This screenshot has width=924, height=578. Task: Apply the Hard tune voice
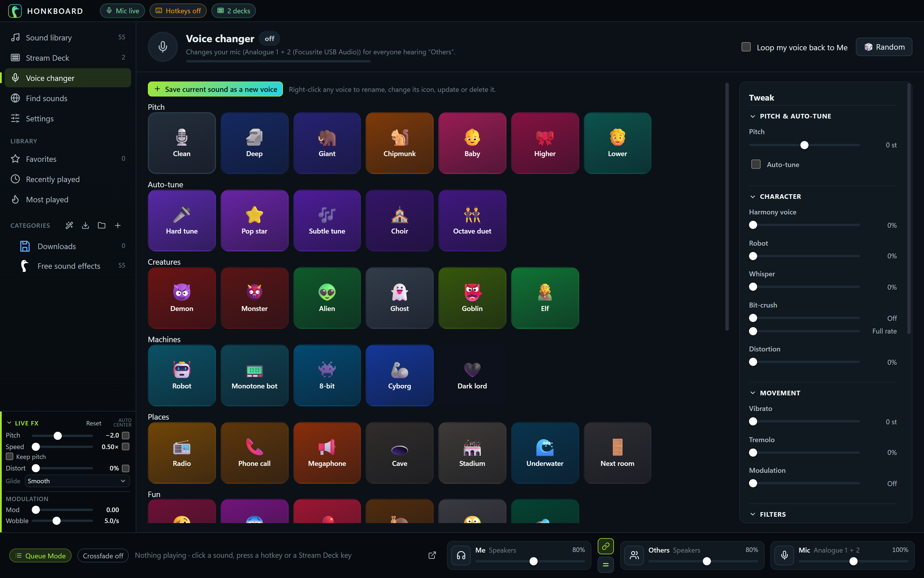tap(182, 221)
